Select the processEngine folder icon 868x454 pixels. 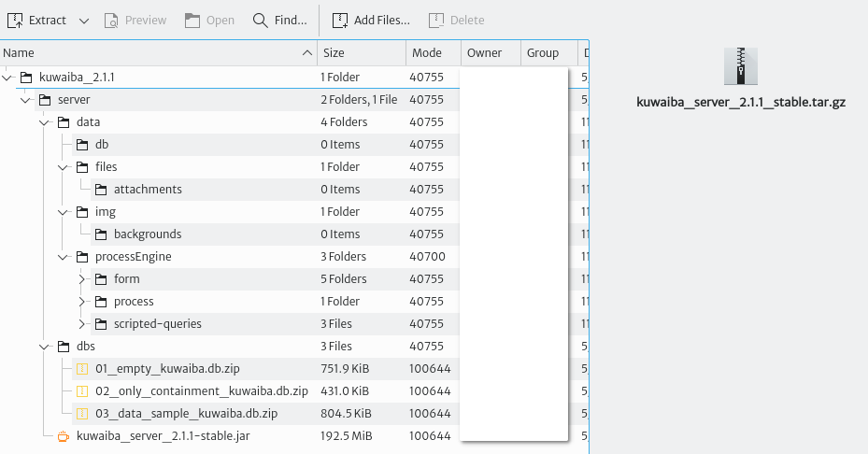[82, 256]
